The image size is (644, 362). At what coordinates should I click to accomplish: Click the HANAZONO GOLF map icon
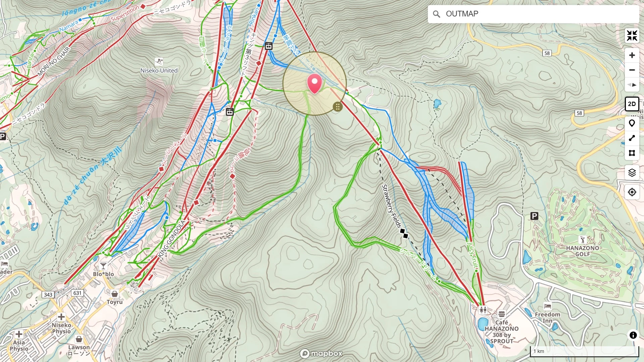tap(583, 240)
